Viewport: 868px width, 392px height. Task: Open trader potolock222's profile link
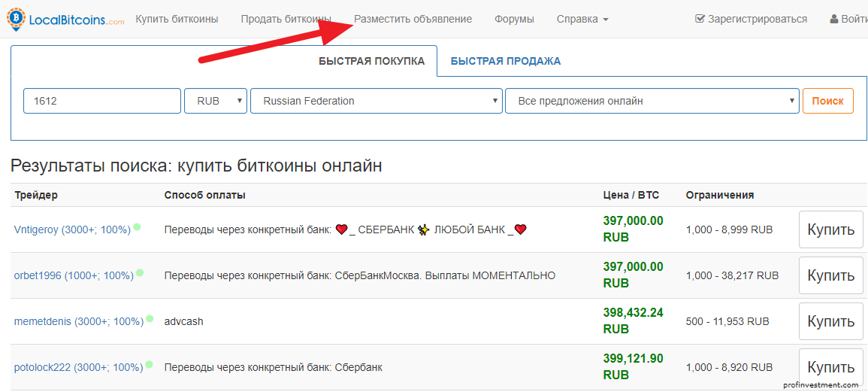click(x=79, y=367)
